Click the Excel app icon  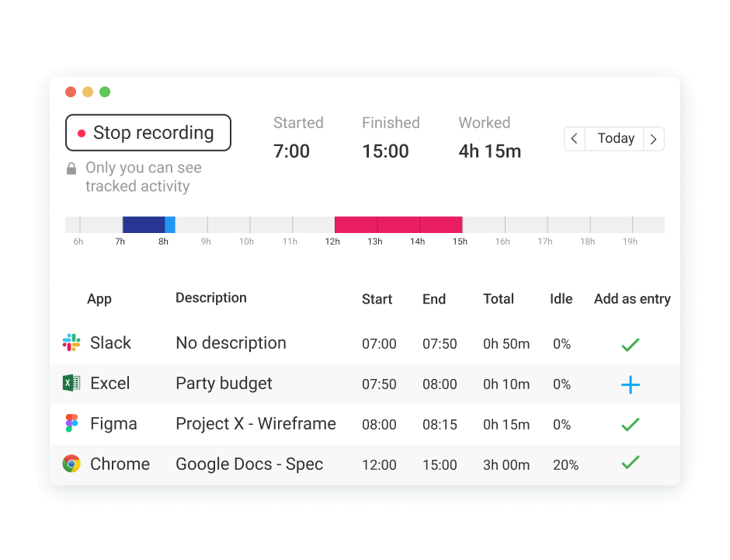click(x=71, y=383)
